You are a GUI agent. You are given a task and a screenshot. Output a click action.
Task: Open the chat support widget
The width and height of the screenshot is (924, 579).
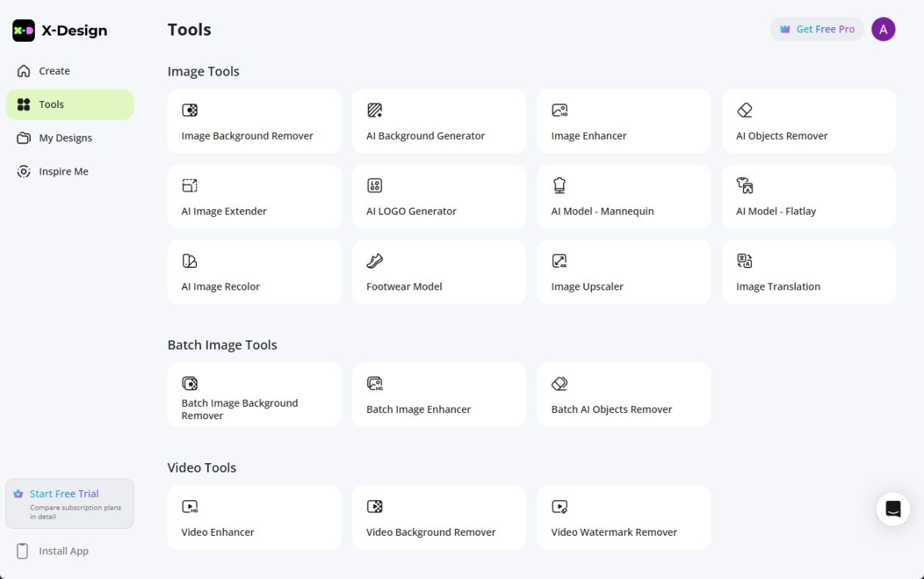click(893, 509)
